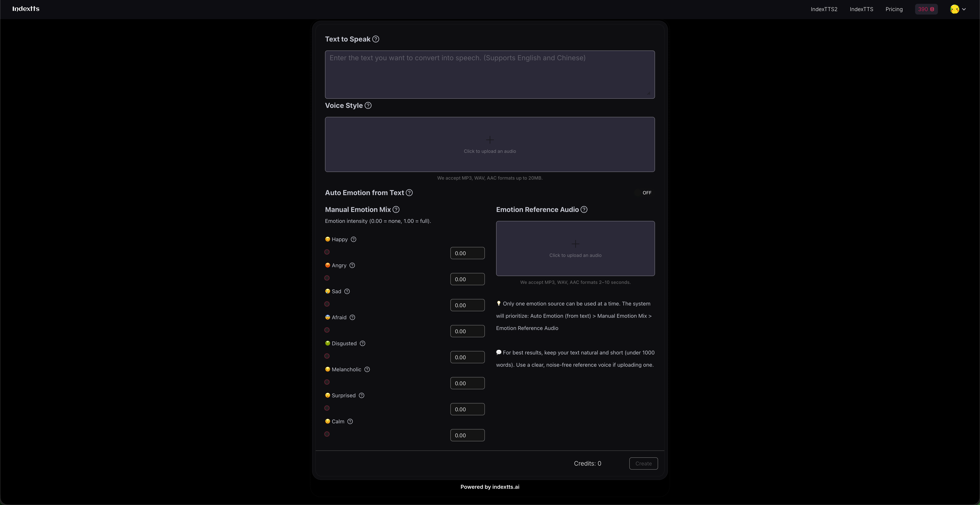Go to the Pricing page

[x=894, y=9]
